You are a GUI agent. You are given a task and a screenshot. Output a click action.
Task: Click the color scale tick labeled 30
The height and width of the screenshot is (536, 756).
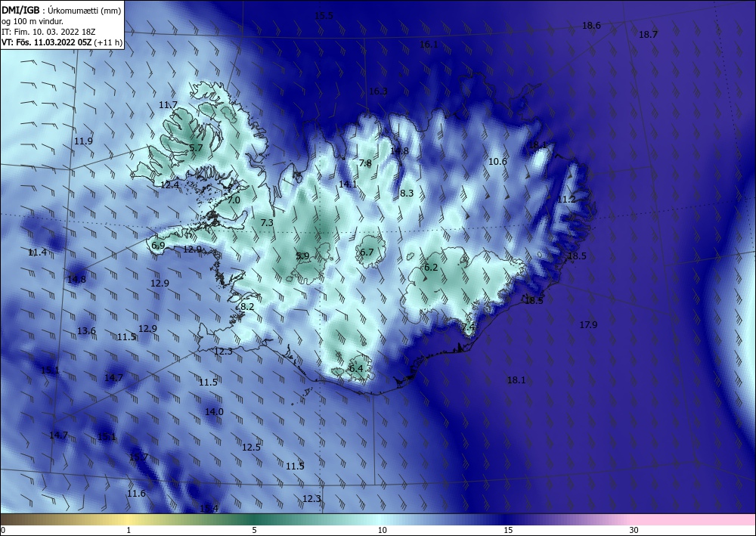click(x=634, y=530)
